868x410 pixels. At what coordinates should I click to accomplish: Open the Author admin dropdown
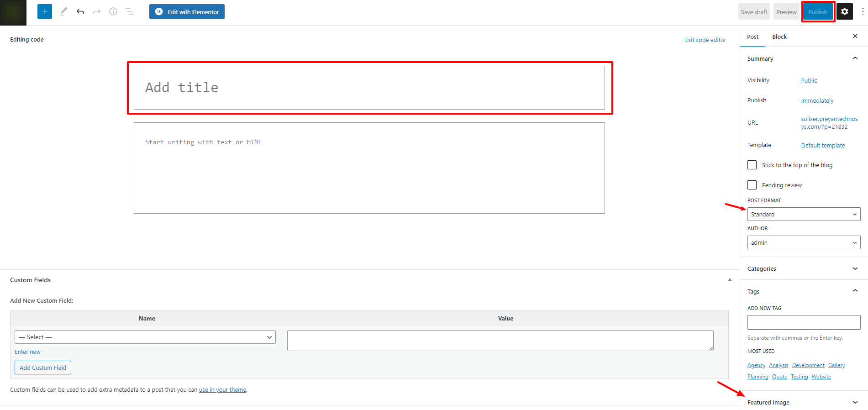coord(804,242)
